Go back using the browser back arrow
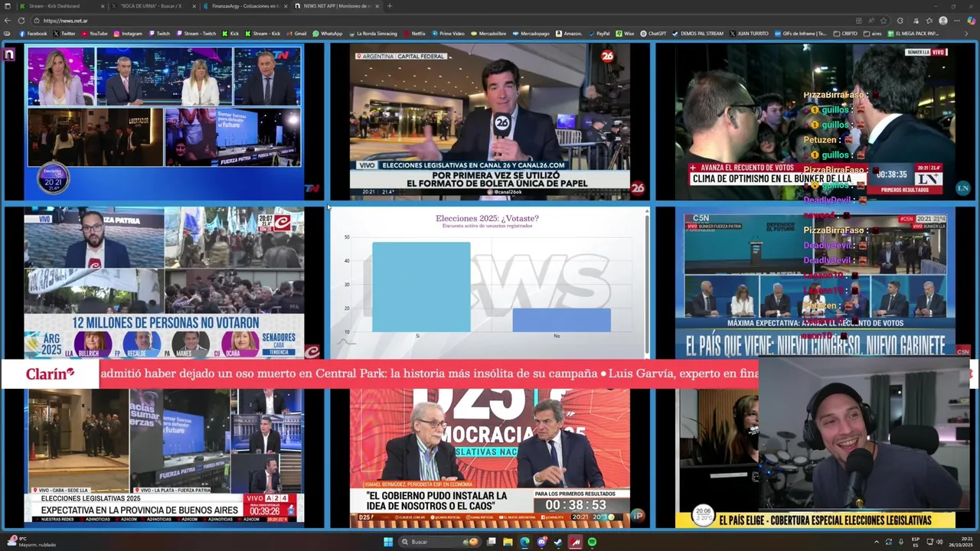980x551 pixels. 8,21
